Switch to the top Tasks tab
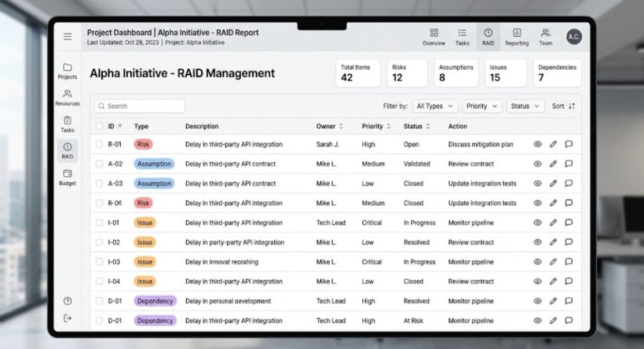This screenshot has height=349, width=644. point(462,37)
